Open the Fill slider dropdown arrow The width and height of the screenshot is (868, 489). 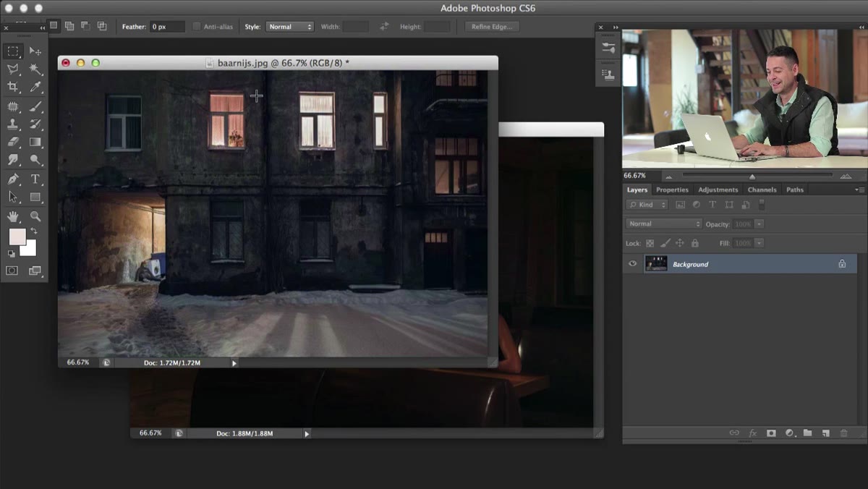pyautogui.click(x=759, y=244)
